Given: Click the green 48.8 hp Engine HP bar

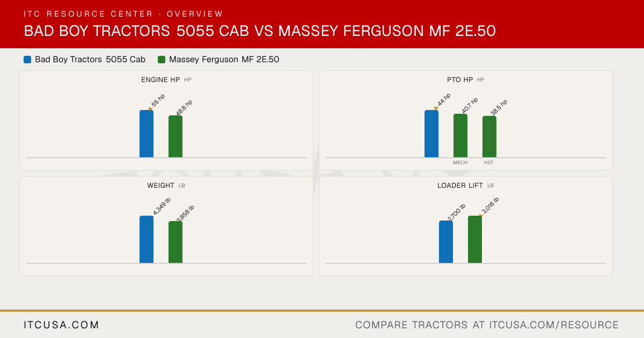Looking at the screenshot, I should tap(175, 136).
